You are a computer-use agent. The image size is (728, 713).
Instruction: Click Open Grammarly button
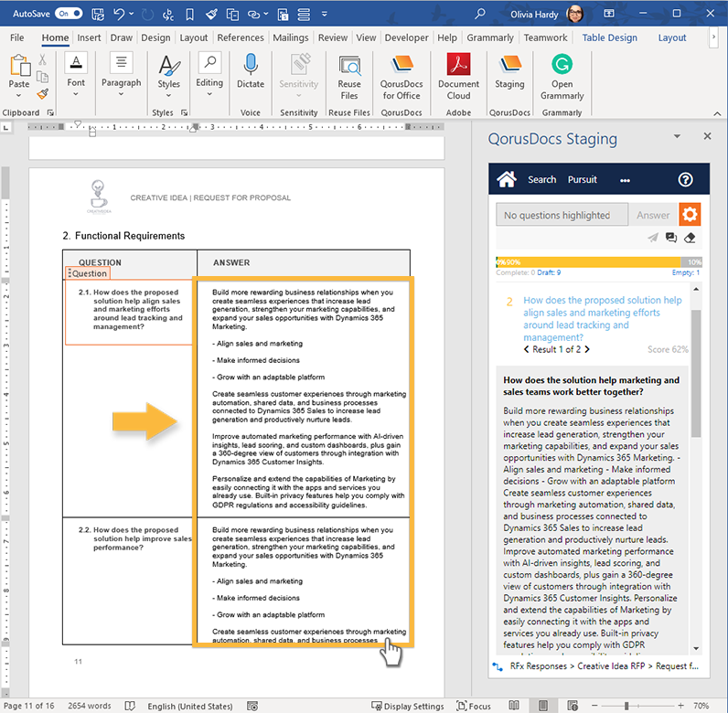point(562,77)
